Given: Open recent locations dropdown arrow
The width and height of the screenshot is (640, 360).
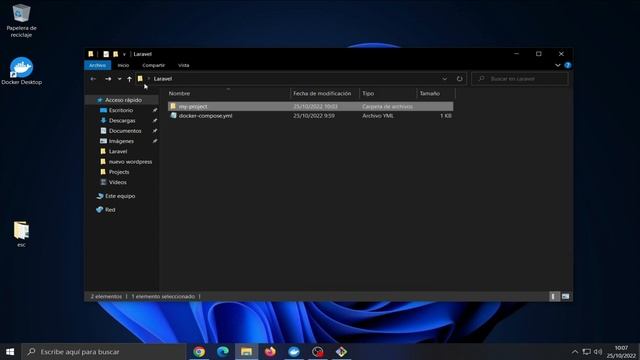Looking at the screenshot, I should [119, 79].
